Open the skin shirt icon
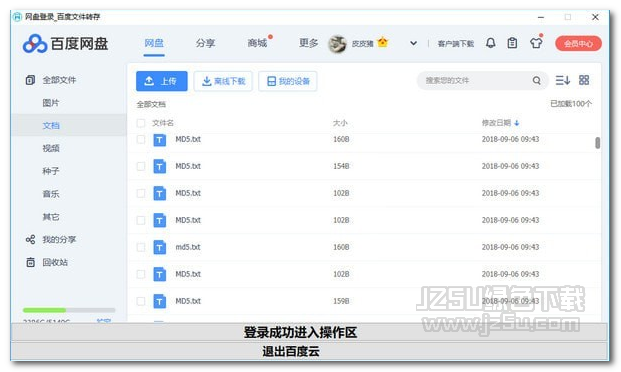The image size is (621, 372). coord(536,43)
